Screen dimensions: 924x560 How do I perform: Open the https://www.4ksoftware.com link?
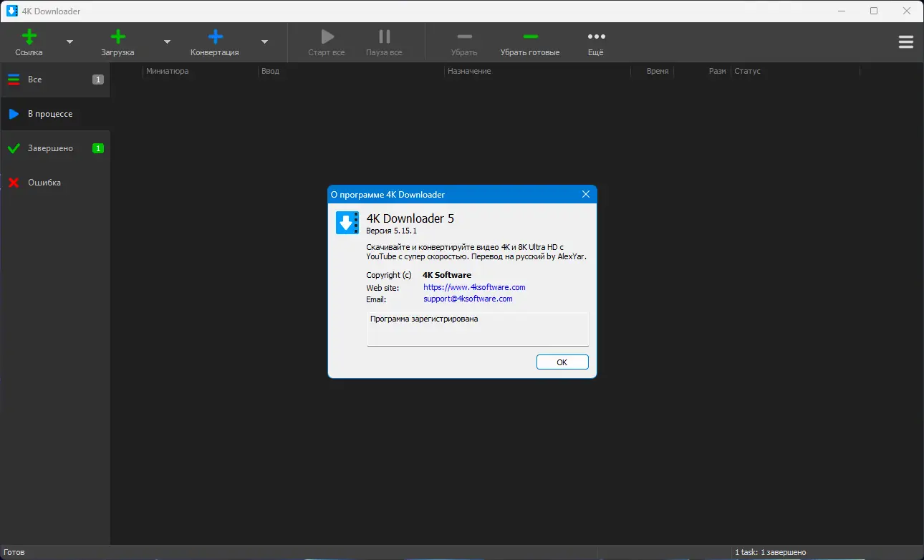(474, 287)
